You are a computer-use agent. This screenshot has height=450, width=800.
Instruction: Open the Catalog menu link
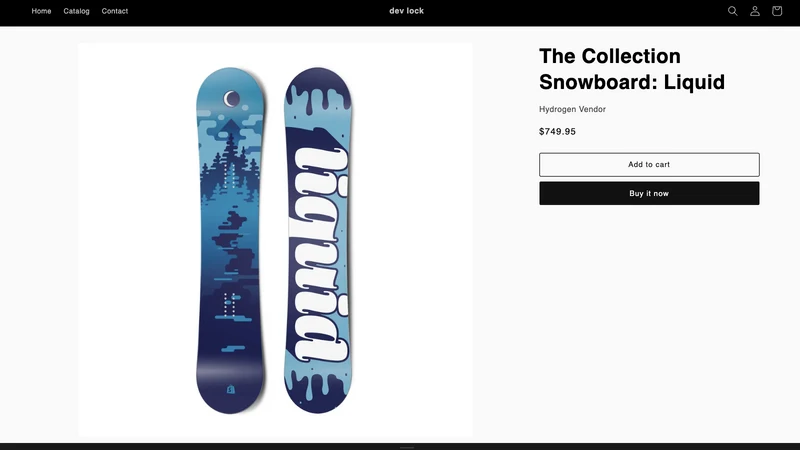pos(77,11)
